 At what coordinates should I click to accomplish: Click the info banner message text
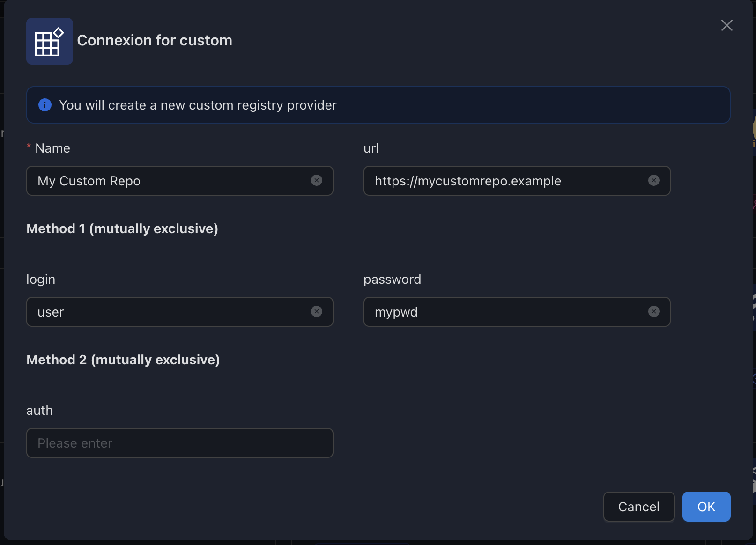[198, 105]
